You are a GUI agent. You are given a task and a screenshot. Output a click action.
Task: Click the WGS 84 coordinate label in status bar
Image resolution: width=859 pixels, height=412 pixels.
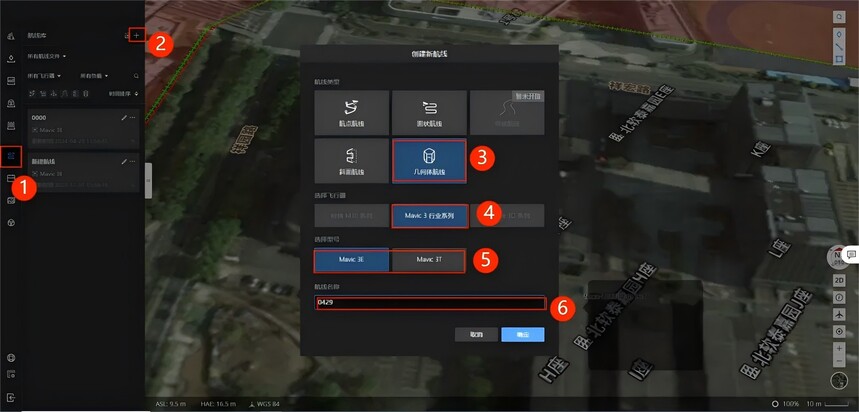(264, 404)
